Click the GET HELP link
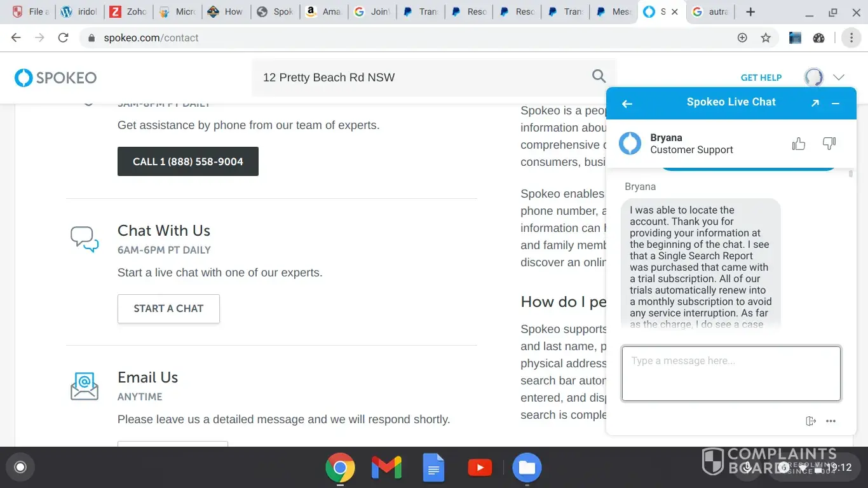This screenshot has width=868, height=488. click(761, 78)
